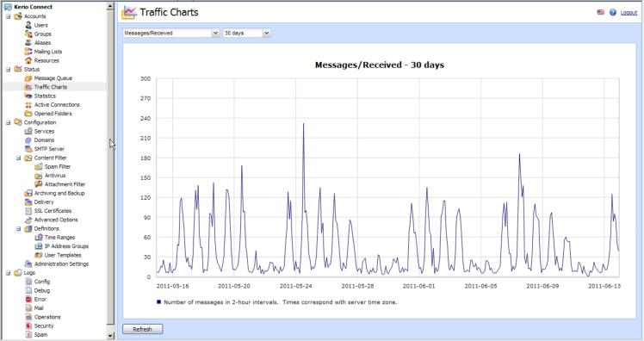Viewport: 644px width, 341px height.
Task: Open the Antivirus icon in Content Filter
Action: (39, 176)
